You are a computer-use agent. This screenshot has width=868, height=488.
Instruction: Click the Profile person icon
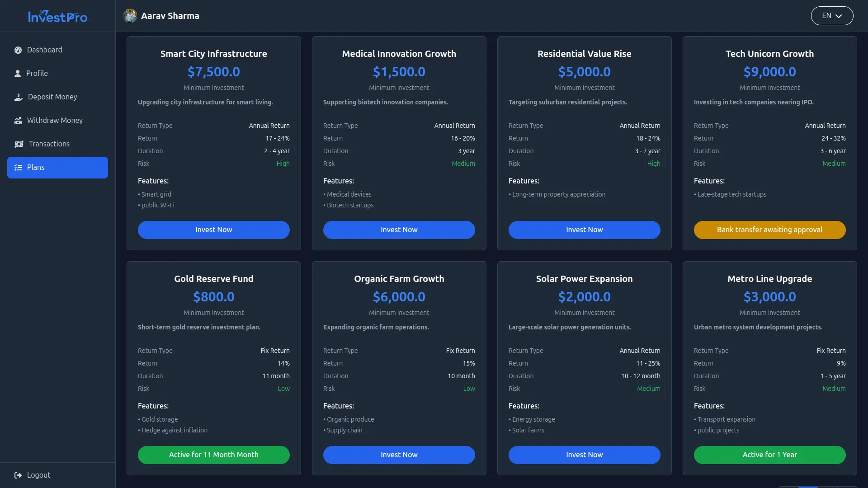(18, 73)
